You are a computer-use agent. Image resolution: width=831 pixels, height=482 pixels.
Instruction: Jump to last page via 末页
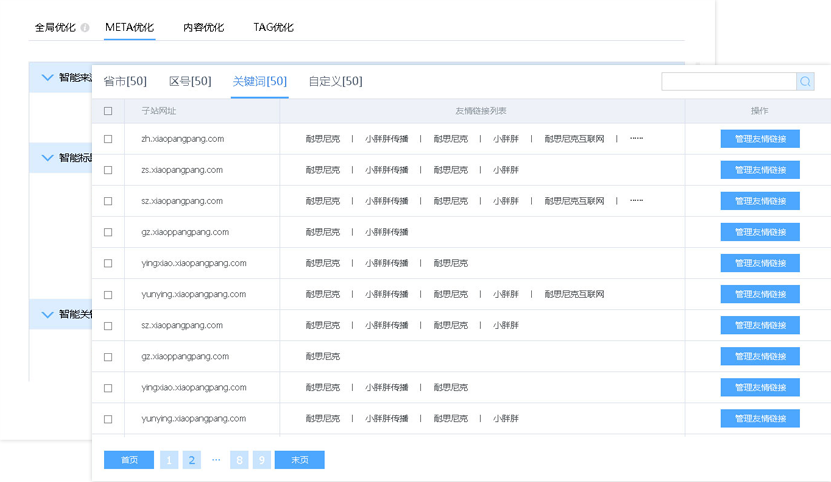pyautogui.click(x=299, y=460)
